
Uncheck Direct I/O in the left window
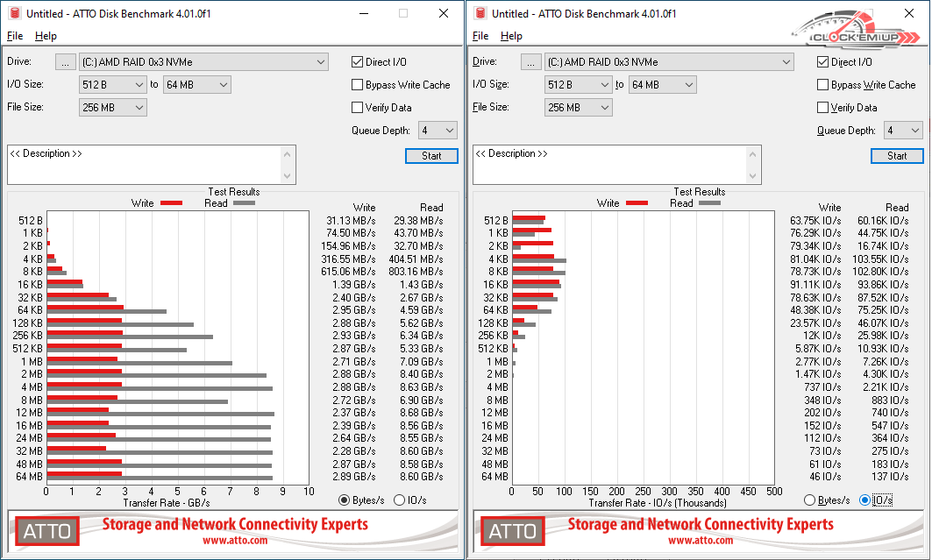click(x=358, y=62)
